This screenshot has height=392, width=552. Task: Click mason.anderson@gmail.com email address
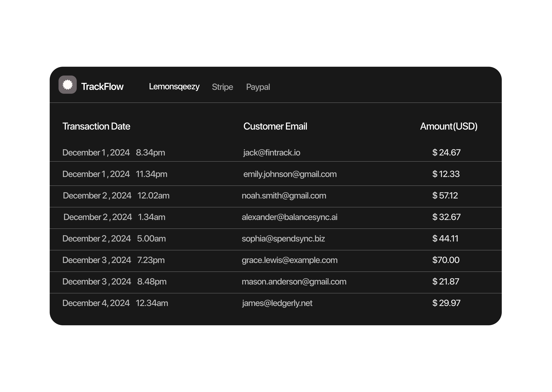(294, 282)
